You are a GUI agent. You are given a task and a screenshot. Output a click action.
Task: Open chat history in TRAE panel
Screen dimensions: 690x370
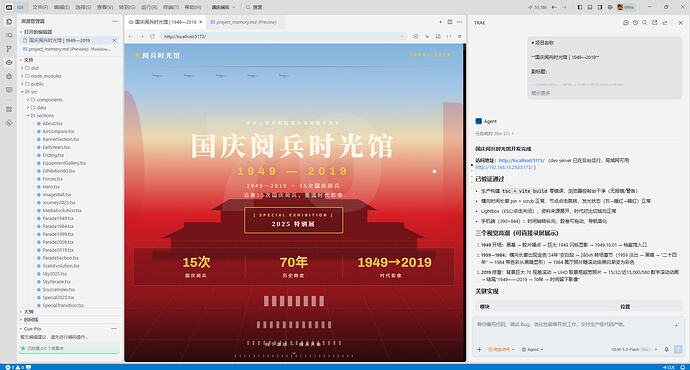click(635, 22)
